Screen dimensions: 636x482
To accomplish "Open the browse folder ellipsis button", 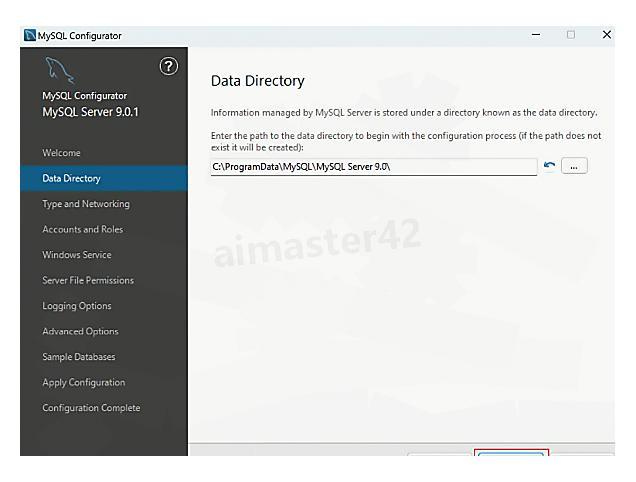I will click(574, 166).
